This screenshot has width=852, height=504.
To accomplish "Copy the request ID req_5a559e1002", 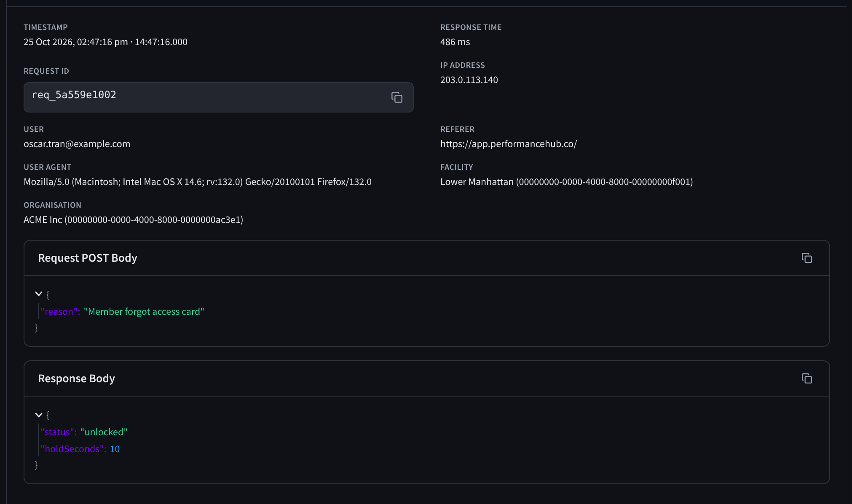I will click(397, 97).
